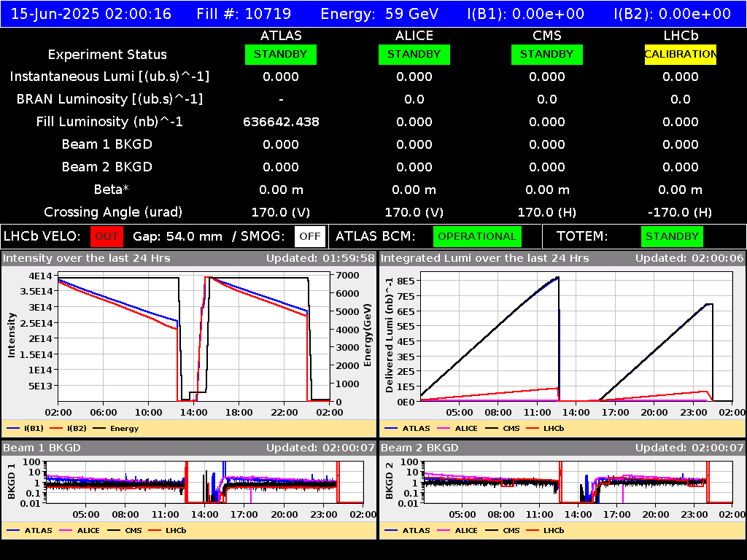Click the Beam 2 BKGD plot area
The width and height of the screenshot is (747, 560).
tap(578, 482)
